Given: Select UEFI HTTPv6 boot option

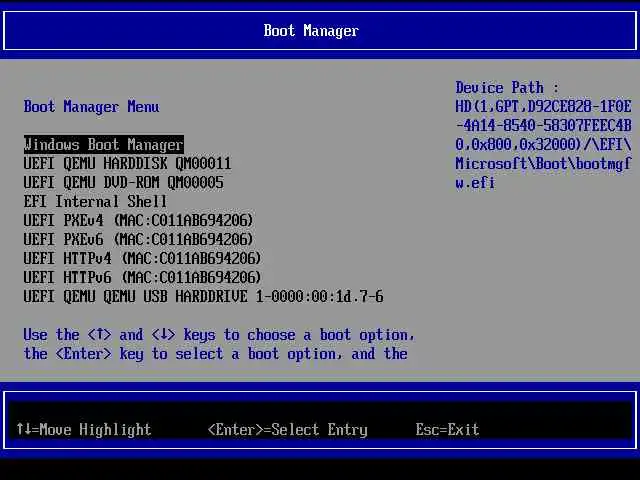Looking at the screenshot, I should click(x=142, y=278).
